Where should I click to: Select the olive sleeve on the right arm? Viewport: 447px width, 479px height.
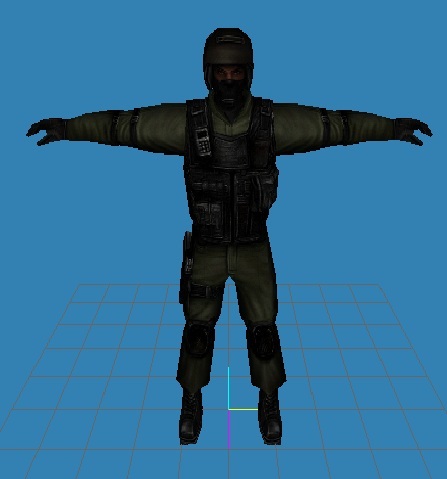click(x=333, y=130)
